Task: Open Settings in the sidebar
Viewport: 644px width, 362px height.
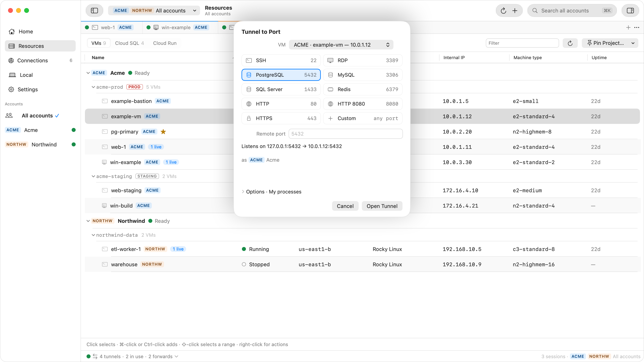Action: tap(40, 89)
